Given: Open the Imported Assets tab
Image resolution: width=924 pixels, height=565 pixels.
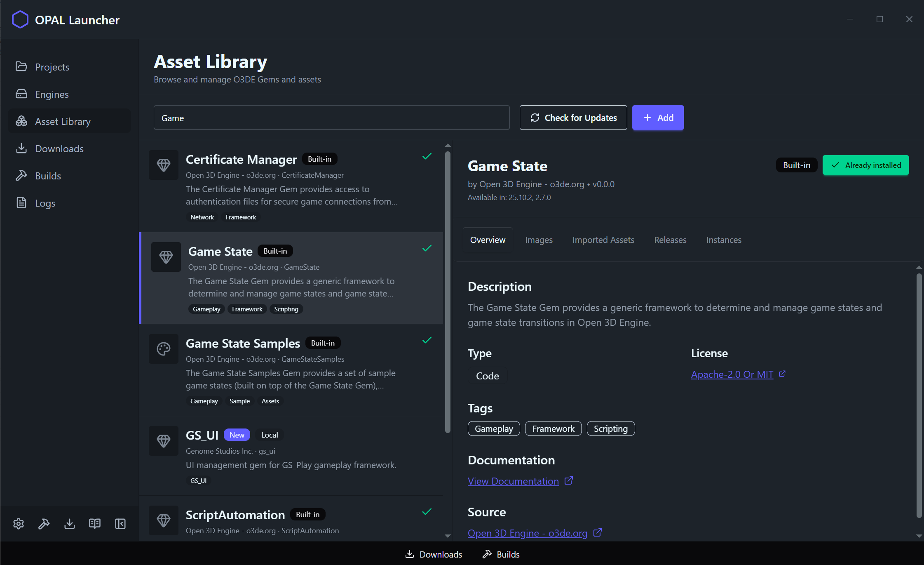Looking at the screenshot, I should pyautogui.click(x=603, y=240).
